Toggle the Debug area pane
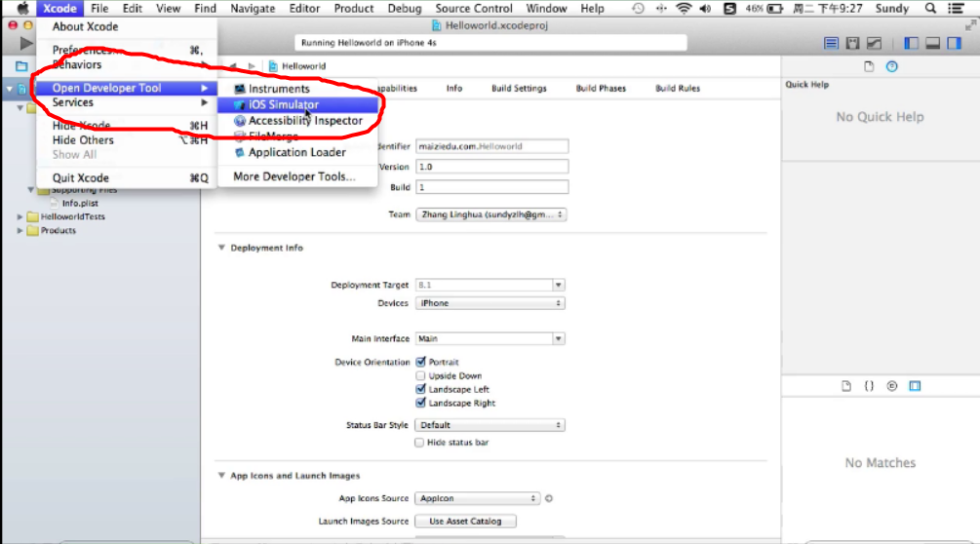Image resolution: width=980 pixels, height=544 pixels. click(x=932, y=43)
